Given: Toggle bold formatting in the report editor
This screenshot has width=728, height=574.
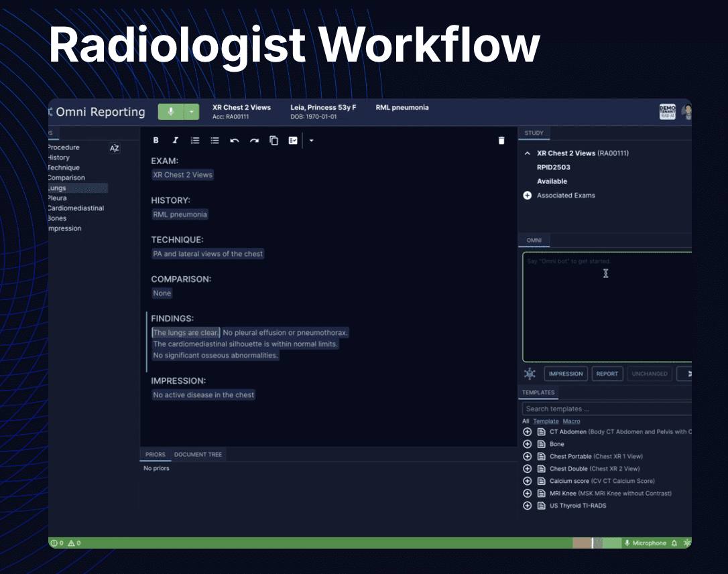Looking at the screenshot, I should point(156,140).
